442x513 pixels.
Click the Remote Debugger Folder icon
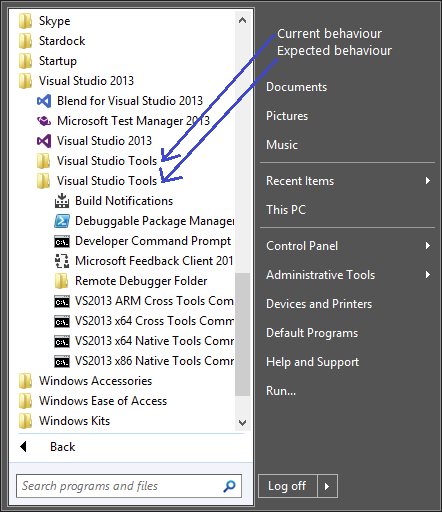[61, 281]
